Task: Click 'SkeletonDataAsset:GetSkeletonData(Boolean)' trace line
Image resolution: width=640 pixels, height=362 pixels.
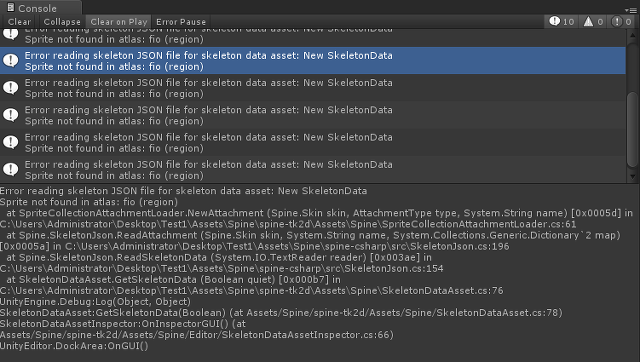Action: point(281,313)
